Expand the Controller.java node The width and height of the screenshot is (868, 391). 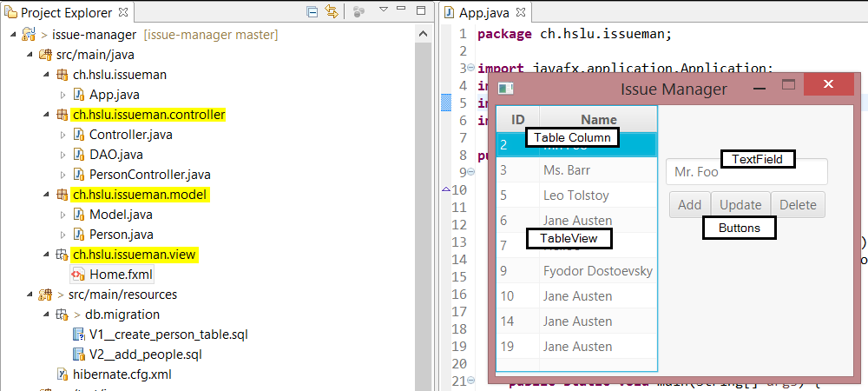(63, 135)
